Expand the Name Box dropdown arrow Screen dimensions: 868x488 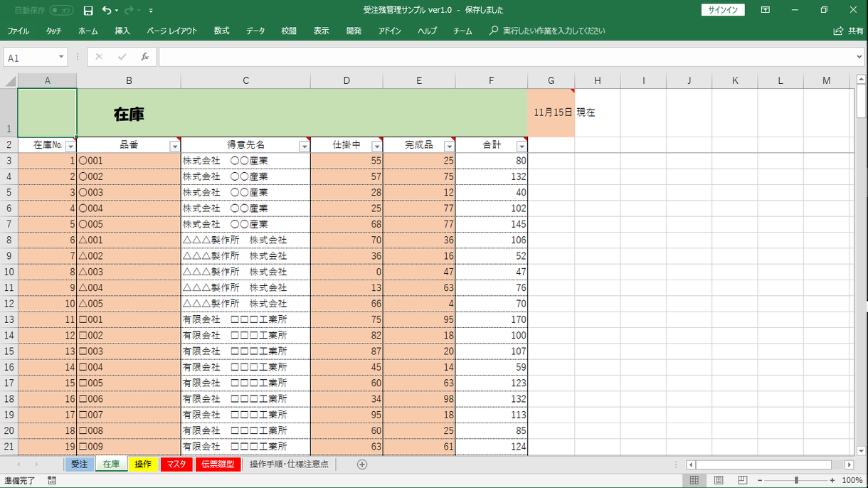pos(61,57)
